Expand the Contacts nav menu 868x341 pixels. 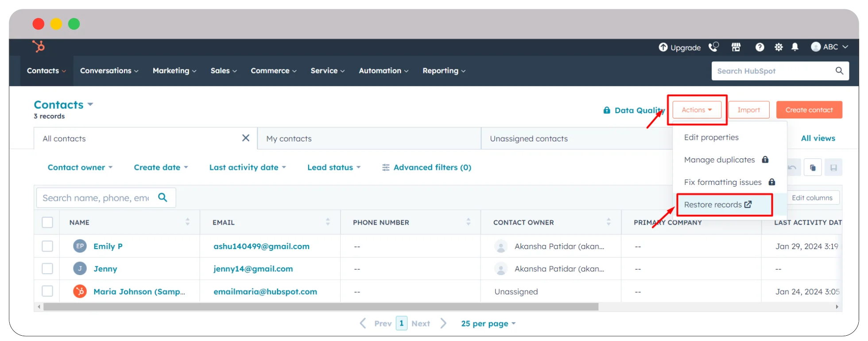pyautogui.click(x=46, y=71)
